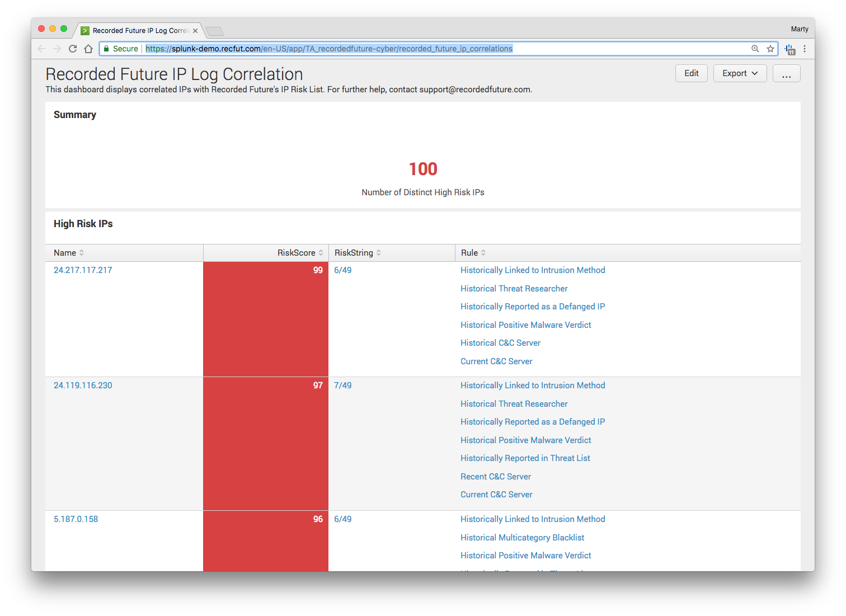Click the Edit dashboard button
The height and width of the screenshot is (616, 846).
691,73
